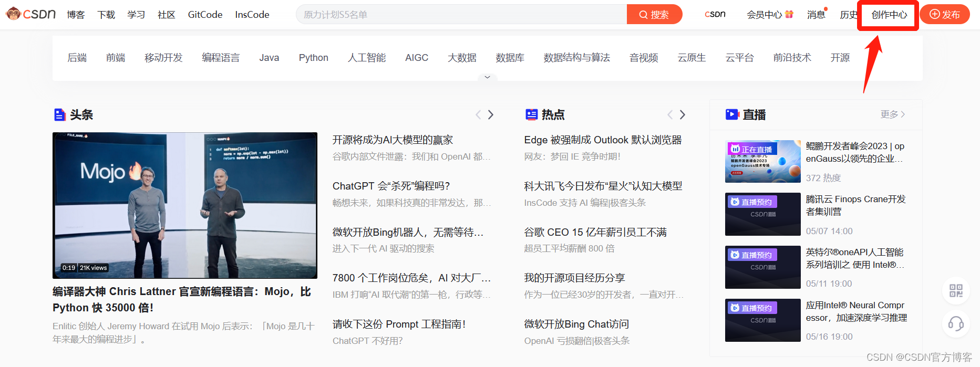The height and width of the screenshot is (367, 980).
Task: Click the 直播 section video icon
Action: (x=732, y=114)
